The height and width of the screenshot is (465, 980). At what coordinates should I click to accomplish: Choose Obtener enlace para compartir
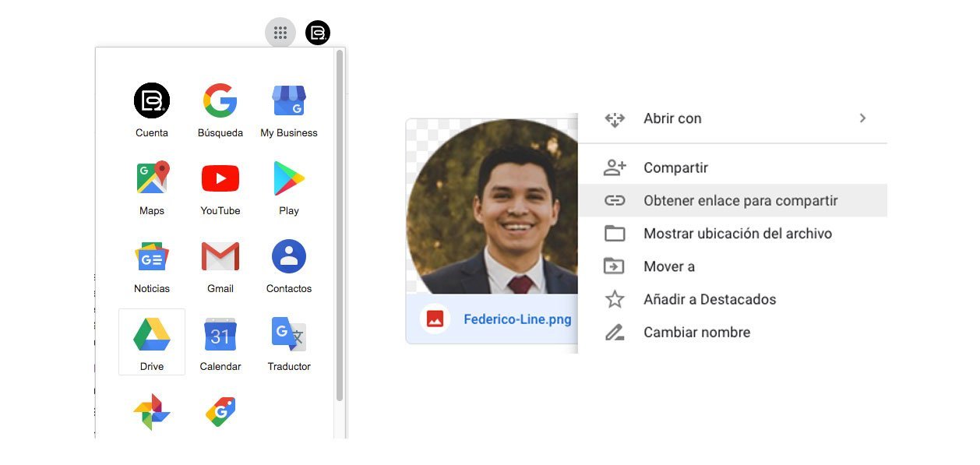click(732, 200)
